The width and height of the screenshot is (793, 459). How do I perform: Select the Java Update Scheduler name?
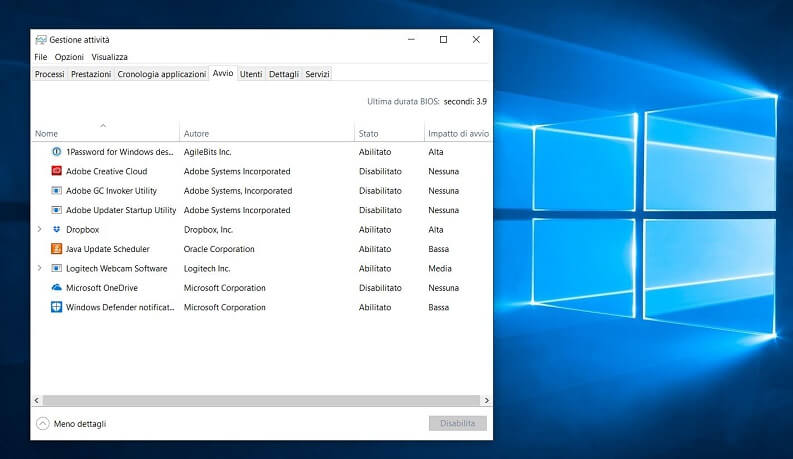pos(108,249)
